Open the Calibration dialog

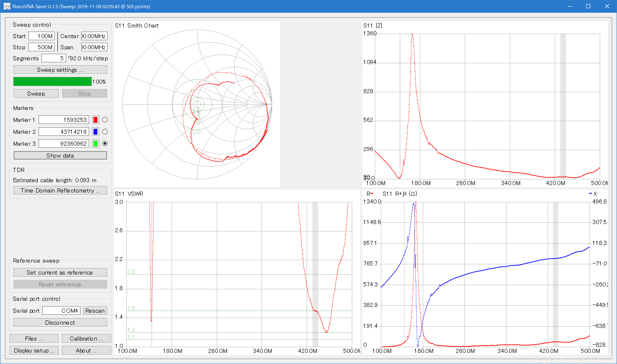pyautogui.click(x=87, y=339)
